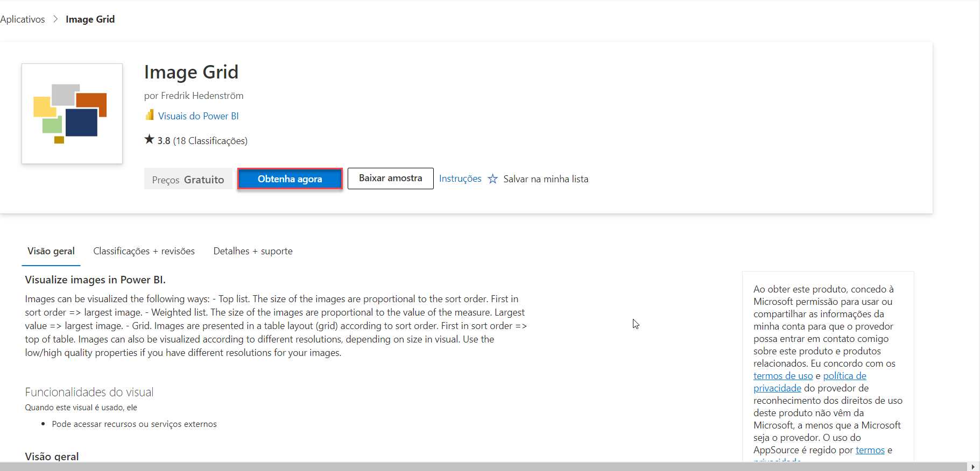This screenshot has height=471, width=980.
Task: Click the horizontal scrollbar right arrow
Action: [973, 467]
